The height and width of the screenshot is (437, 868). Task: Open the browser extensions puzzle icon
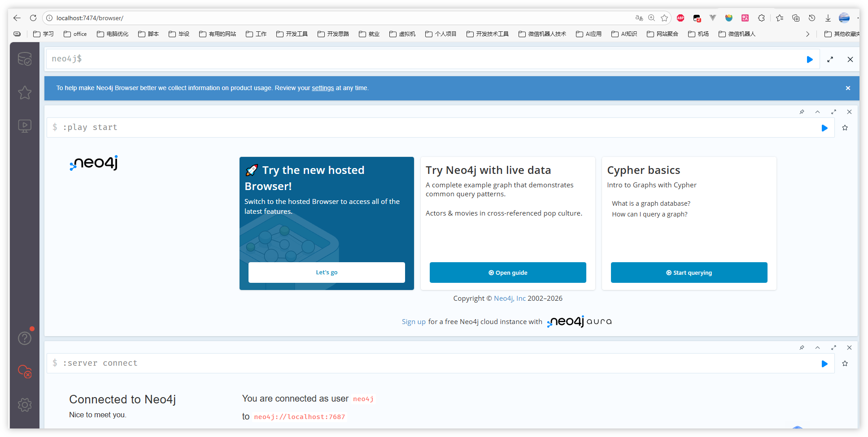(761, 18)
